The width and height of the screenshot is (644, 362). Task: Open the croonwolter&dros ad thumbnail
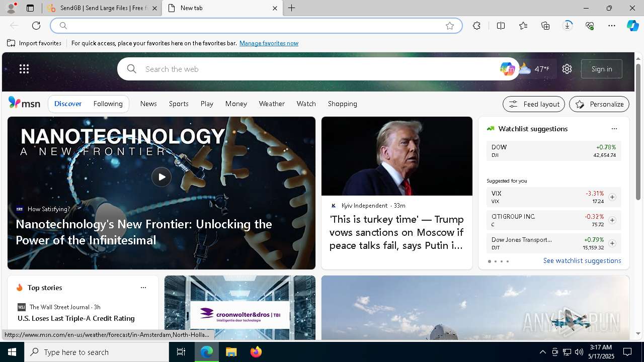click(x=240, y=308)
